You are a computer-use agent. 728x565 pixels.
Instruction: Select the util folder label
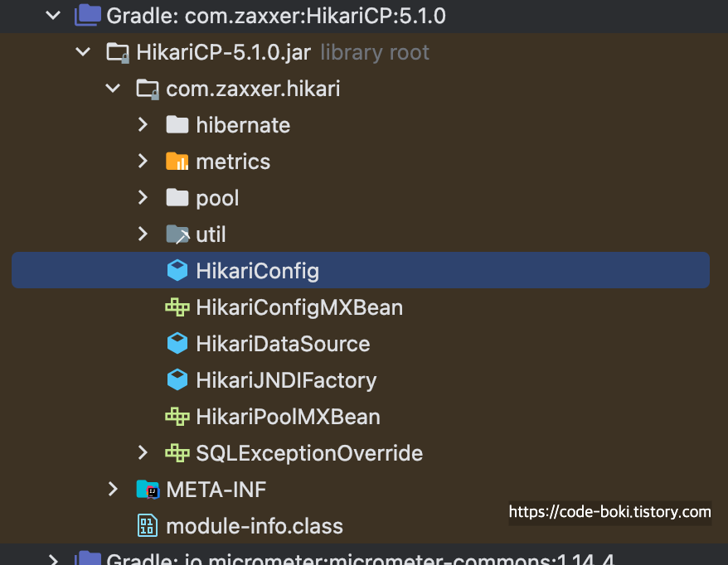pos(211,234)
